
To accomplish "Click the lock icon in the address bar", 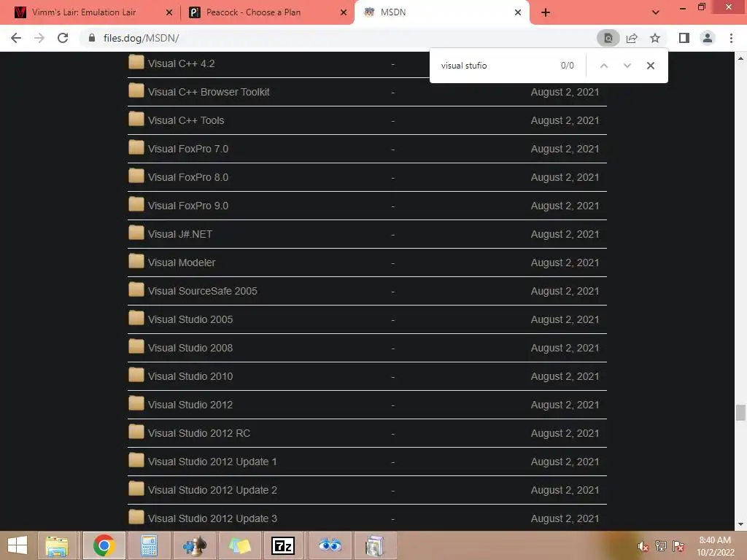I will 92,38.
